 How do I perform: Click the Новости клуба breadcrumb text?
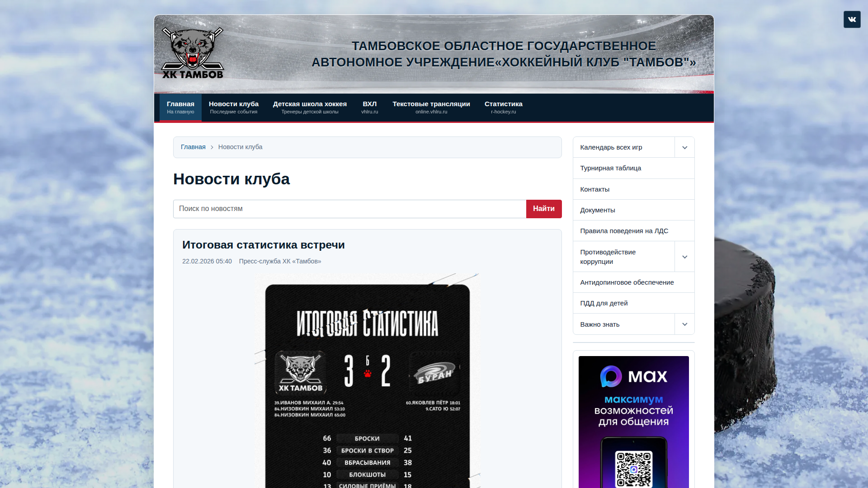pos(240,147)
